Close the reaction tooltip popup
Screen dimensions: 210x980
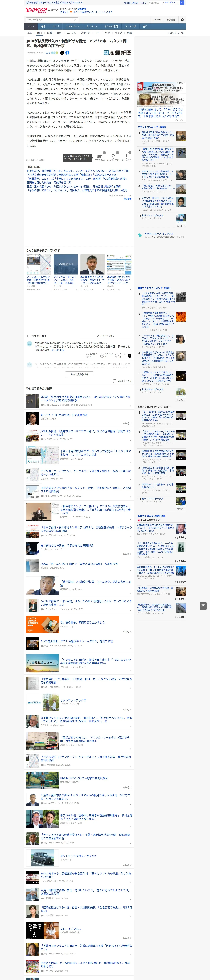click(91, 156)
